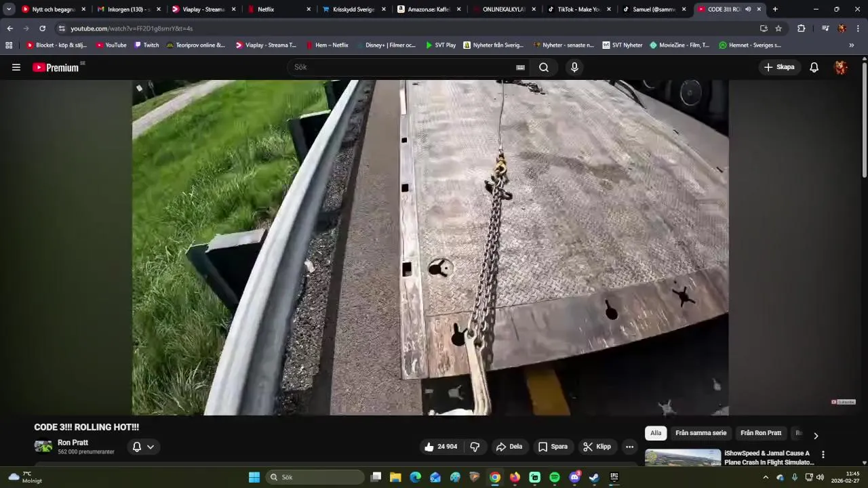This screenshot has height=488, width=868.
Task: Like the video with 24 904 likes
Action: (441, 447)
